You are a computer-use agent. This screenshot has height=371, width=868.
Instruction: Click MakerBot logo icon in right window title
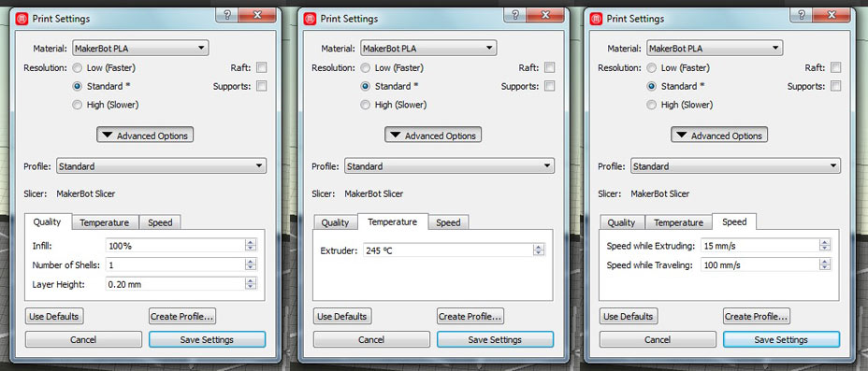(596, 19)
